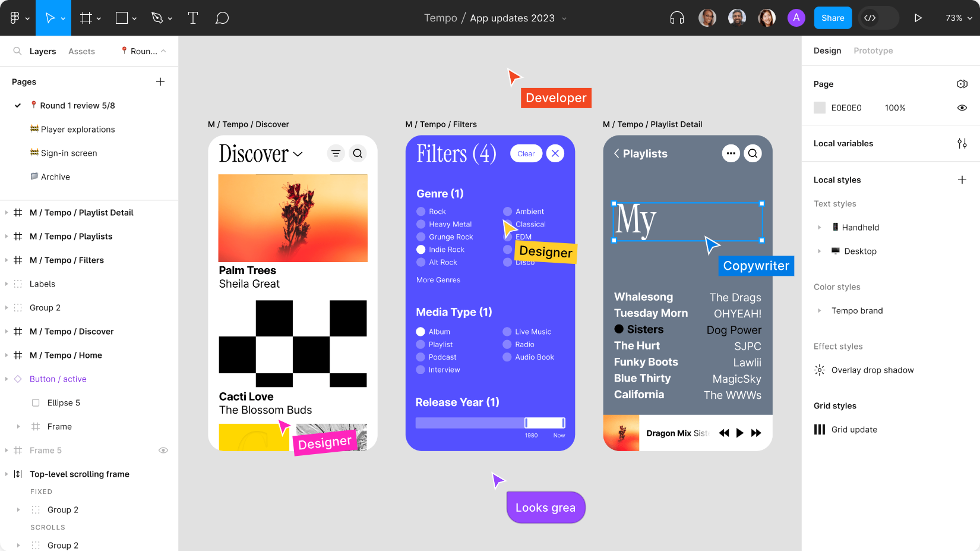Select the Player explorations page

[78, 129]
